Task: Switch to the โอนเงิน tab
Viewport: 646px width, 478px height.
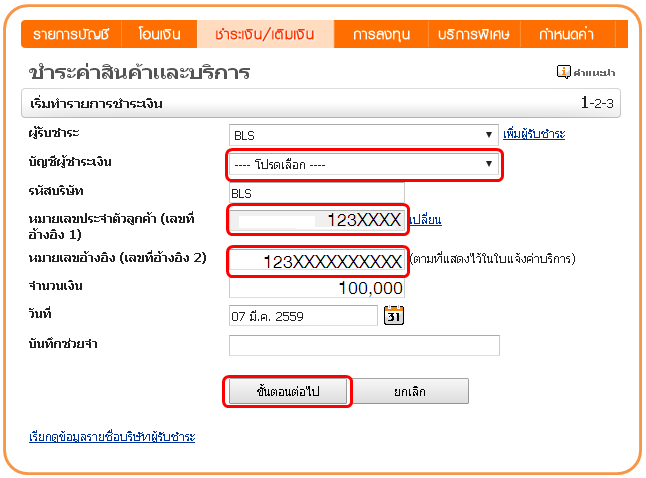Action: 159,34
